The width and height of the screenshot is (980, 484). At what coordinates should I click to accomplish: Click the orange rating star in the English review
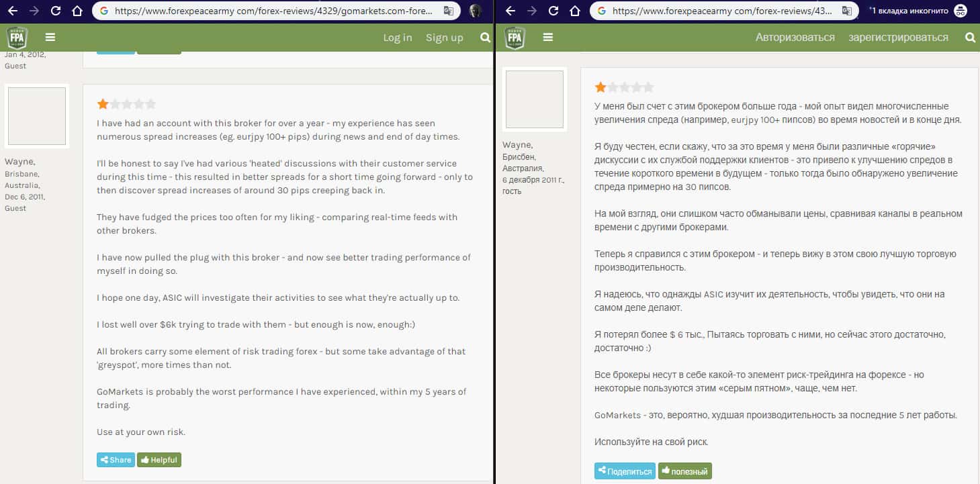(103, 104)
